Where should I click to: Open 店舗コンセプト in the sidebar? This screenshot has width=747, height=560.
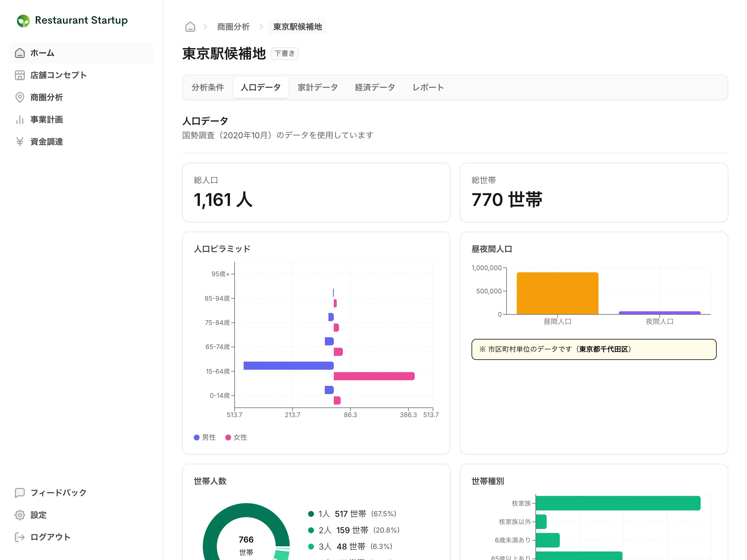(81, 75)
